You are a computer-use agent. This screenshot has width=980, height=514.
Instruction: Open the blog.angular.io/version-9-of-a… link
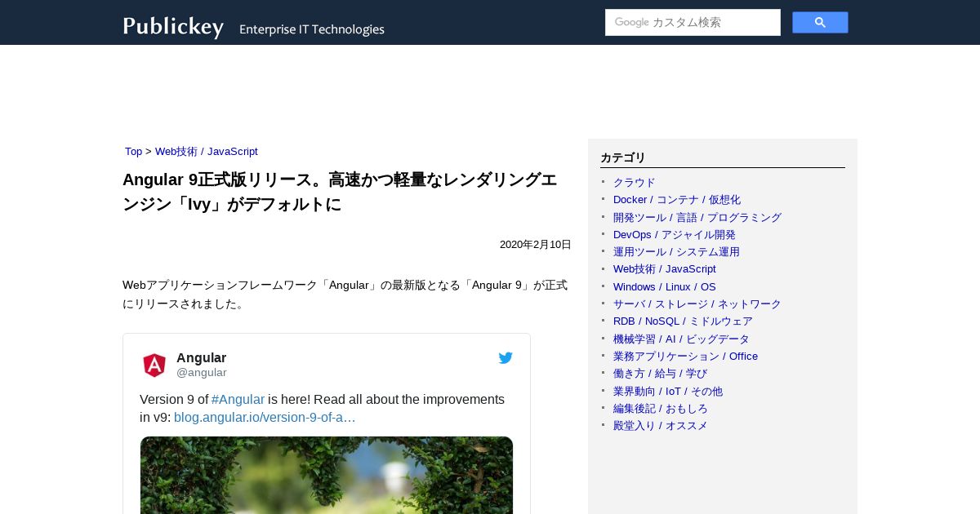(265, 418)
